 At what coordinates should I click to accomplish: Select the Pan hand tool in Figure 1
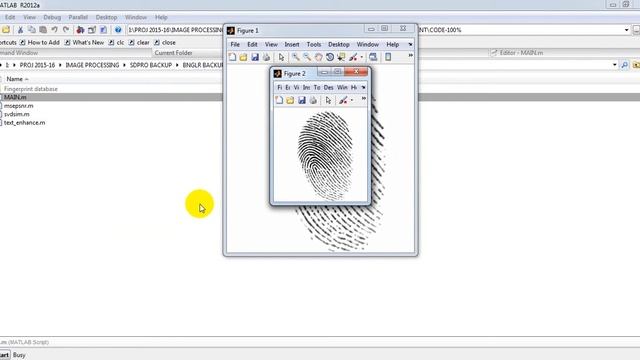click(x=318, y=57)
